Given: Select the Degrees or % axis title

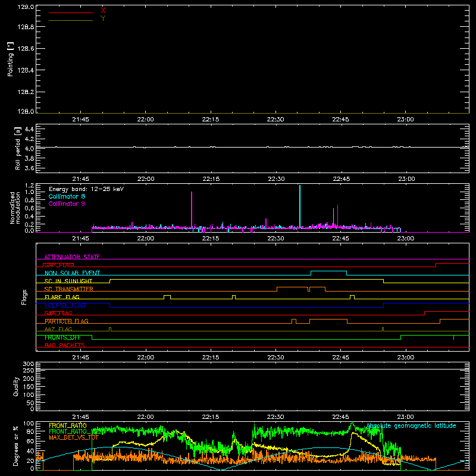Looking at the screenshot, I should point(15,446).
